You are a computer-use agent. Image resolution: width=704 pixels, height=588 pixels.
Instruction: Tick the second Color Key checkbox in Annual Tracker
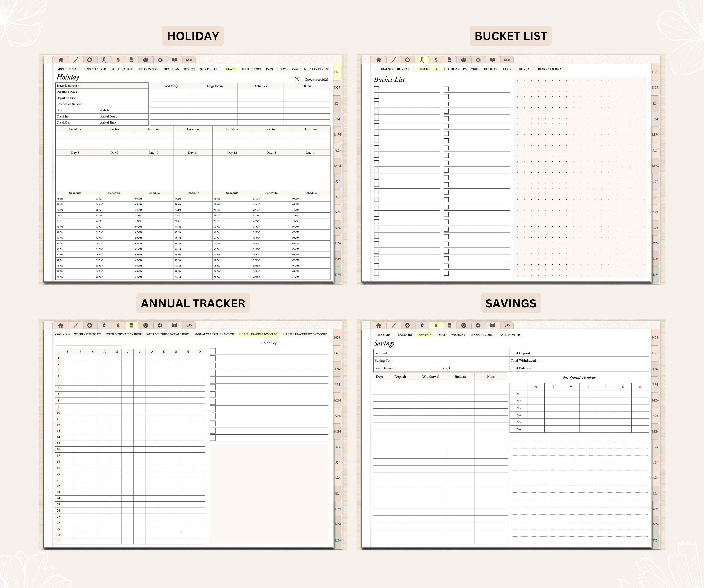tap(213, 358)
